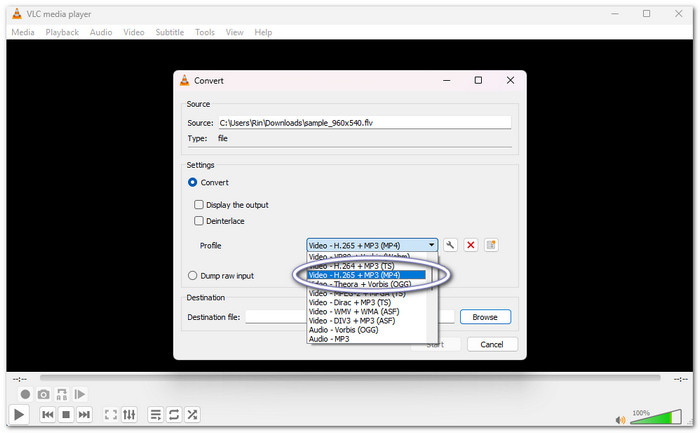Viewport: 700px width, 433px height.
Task: Open the Profile combo box
Action: (x=372, y=245)
